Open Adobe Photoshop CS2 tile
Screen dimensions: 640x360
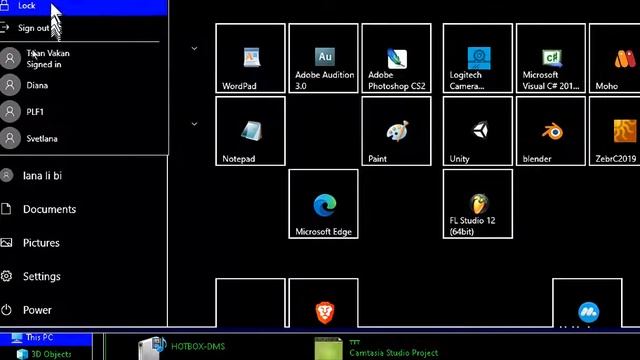tap(396, 58)
